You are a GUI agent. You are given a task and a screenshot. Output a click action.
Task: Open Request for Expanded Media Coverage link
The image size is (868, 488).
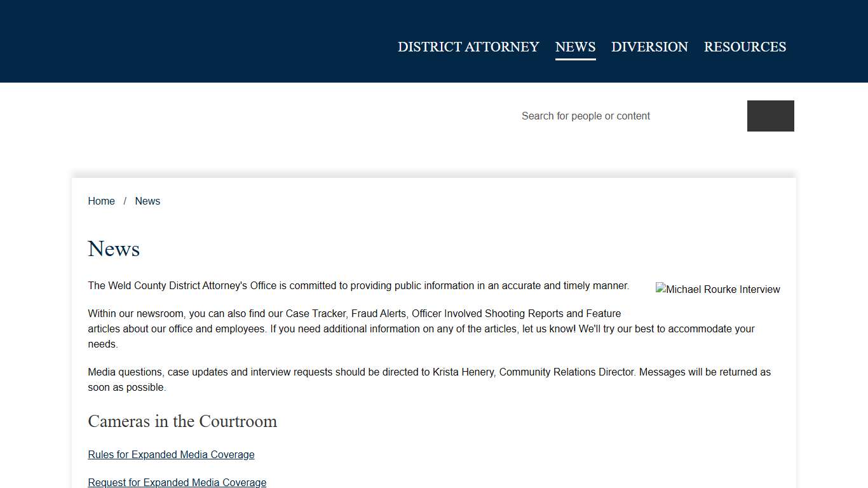[x=177, y=482]
